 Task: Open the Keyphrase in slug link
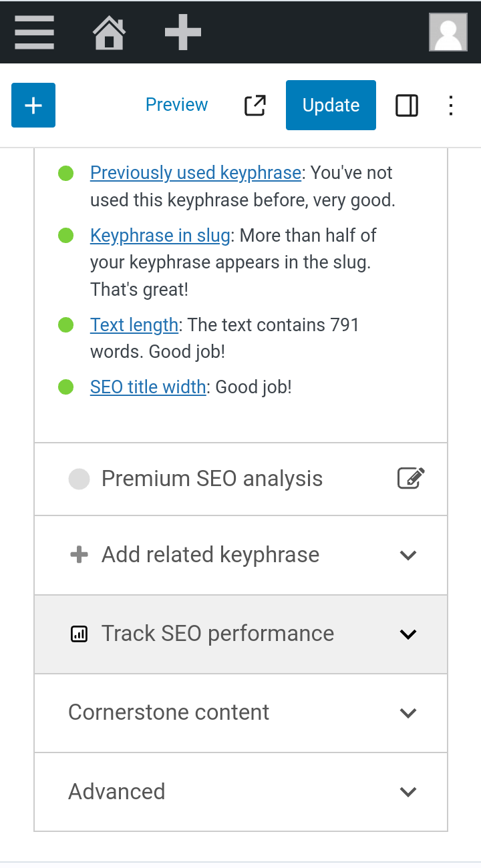[160, 236]
